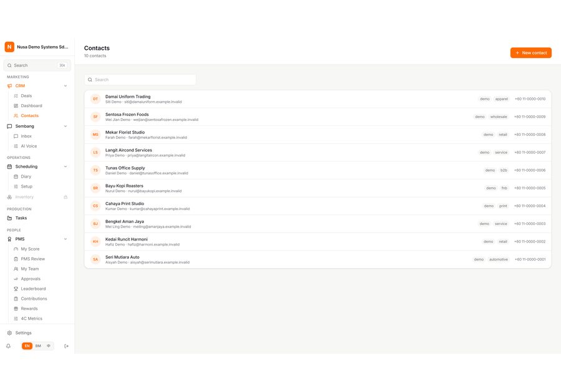The image size is (561, 392).
Task: Open Cahaya Print Studio contact
Action: 318,206
